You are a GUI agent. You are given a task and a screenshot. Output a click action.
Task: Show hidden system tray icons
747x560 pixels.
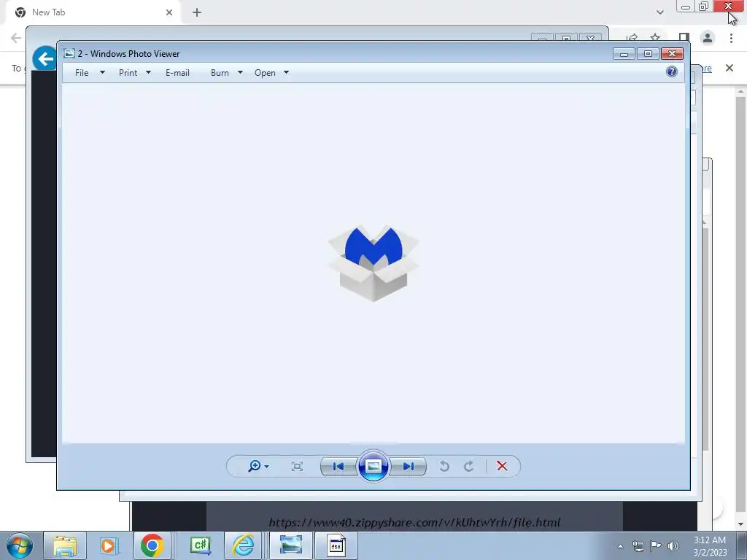click(620, 546)
